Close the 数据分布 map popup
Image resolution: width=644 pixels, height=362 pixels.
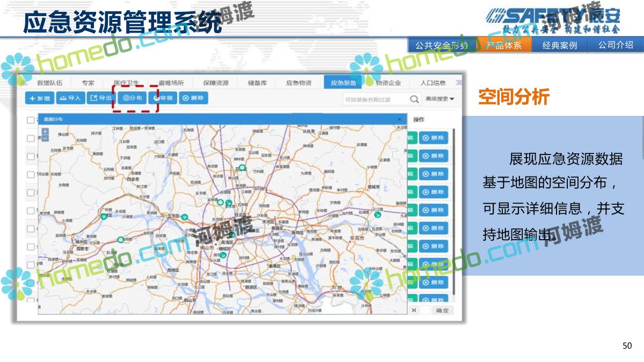[x=399, y=119]
